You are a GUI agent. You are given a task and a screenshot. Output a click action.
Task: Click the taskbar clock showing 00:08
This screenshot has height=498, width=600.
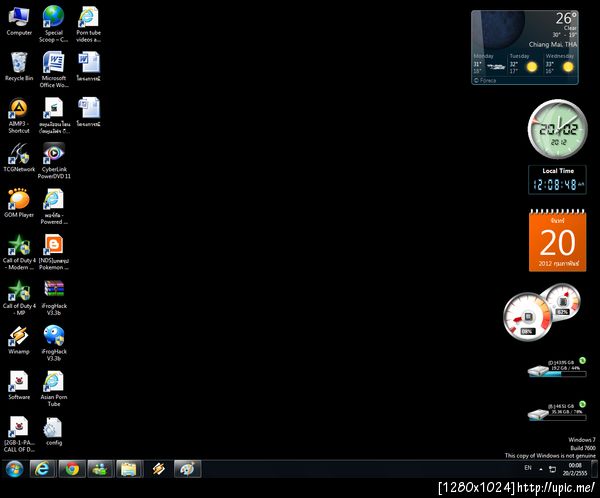pyautogui.click(x=575, y=469)
